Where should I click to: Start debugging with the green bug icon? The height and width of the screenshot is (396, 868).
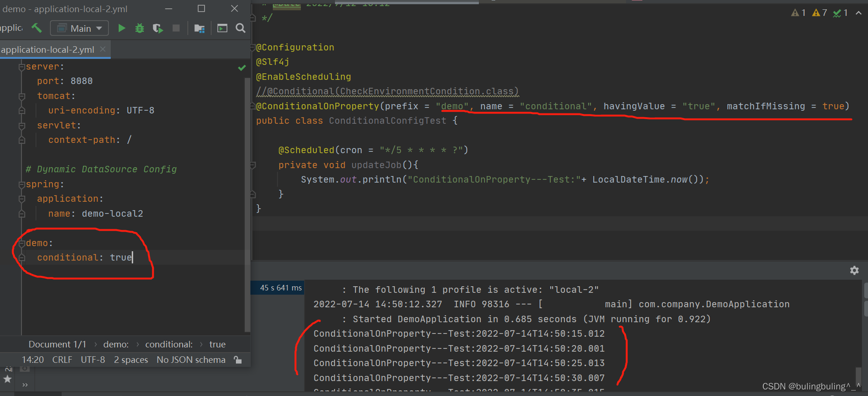(139, 28)
